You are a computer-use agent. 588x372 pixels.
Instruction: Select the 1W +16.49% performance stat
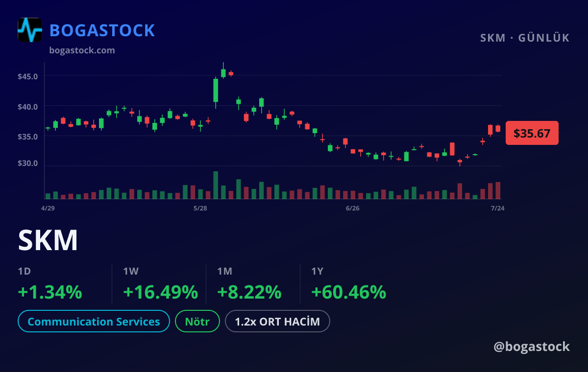[160, 285]
